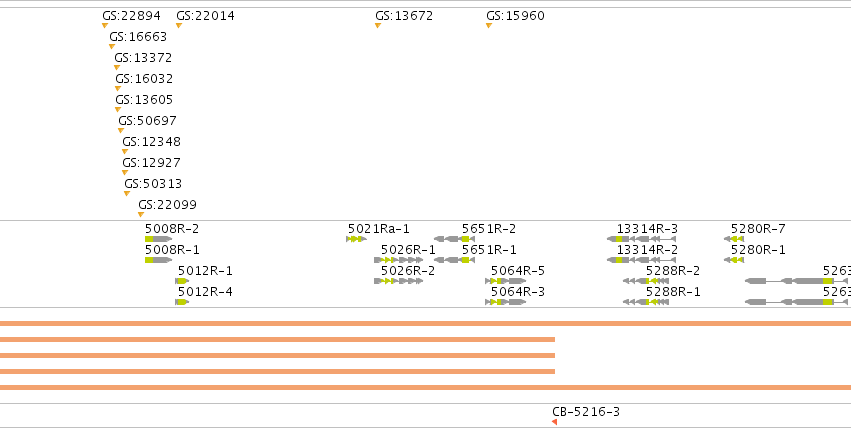This screenshot has width=851, height=428.
Task: Open the 5021Ra-1 transcript glyph
Action: point(357,239)
